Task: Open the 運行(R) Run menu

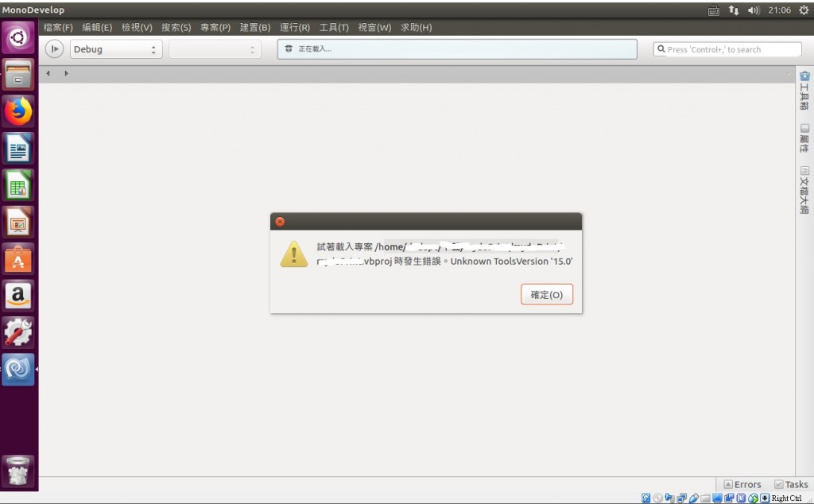Action: (295, 28)
